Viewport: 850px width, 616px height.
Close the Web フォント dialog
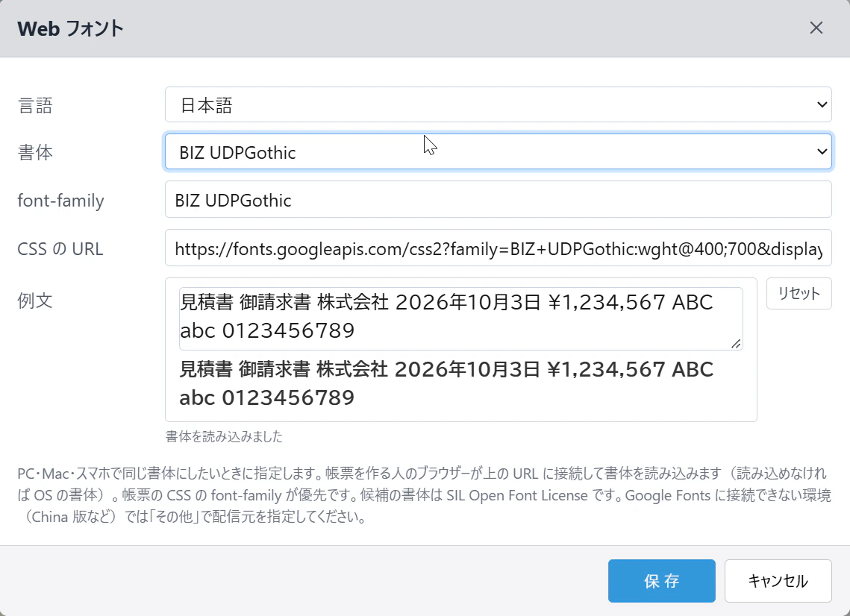tap(816, 28)
